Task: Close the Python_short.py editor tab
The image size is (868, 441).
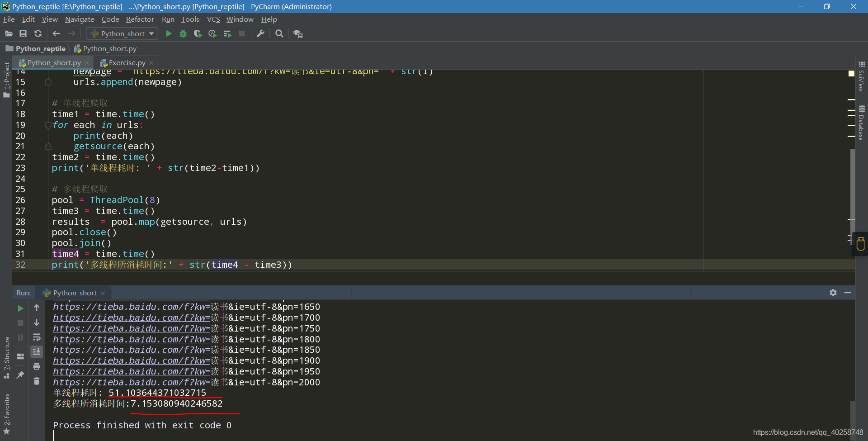Action: click(x=87, y=63)
